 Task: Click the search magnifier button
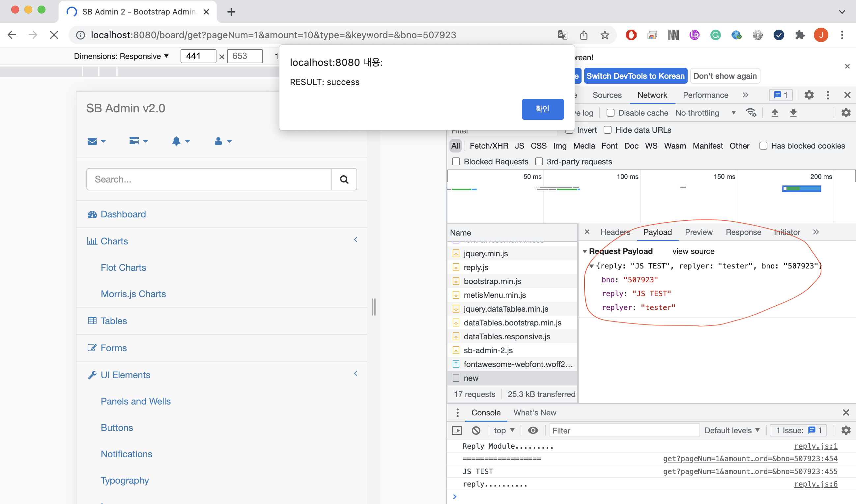(344, 179)
